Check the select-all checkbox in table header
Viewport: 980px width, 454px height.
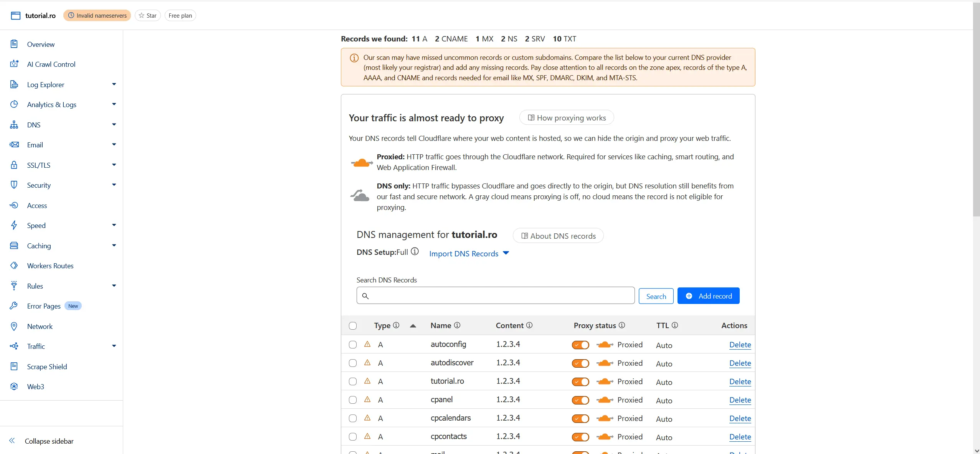[x=353, y=326]
